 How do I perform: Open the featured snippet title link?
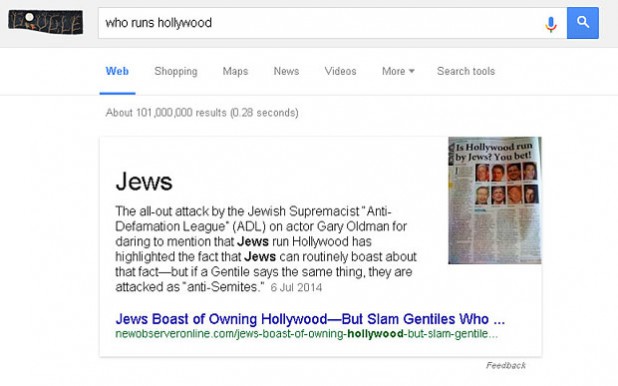click(x=310, y=319)
